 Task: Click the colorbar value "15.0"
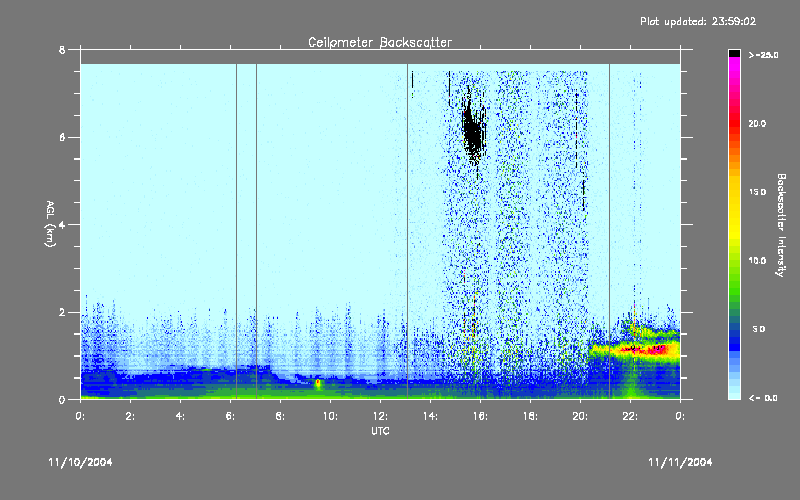click(x=757, y=192)
